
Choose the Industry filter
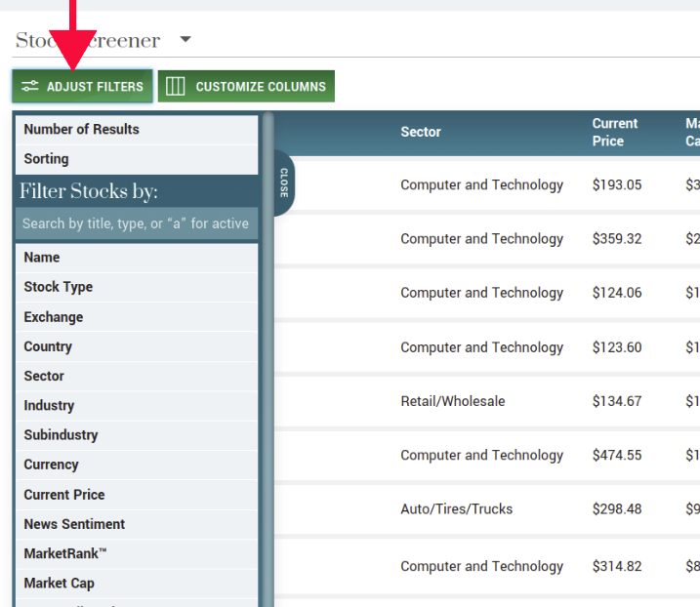pos(49,406)
